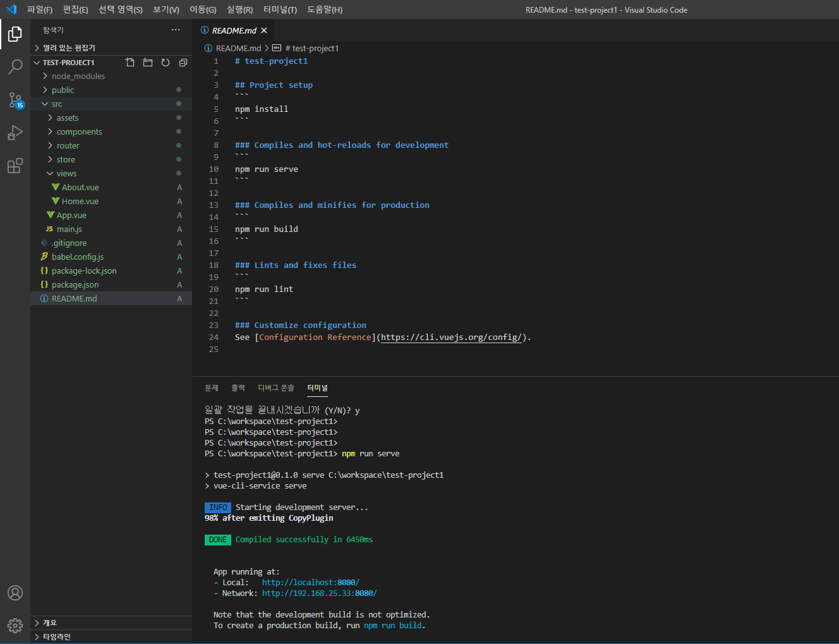Image resolution: width=839 pixels, height=644 pixels.
Task: Open About.vue file
Action: 111,187
